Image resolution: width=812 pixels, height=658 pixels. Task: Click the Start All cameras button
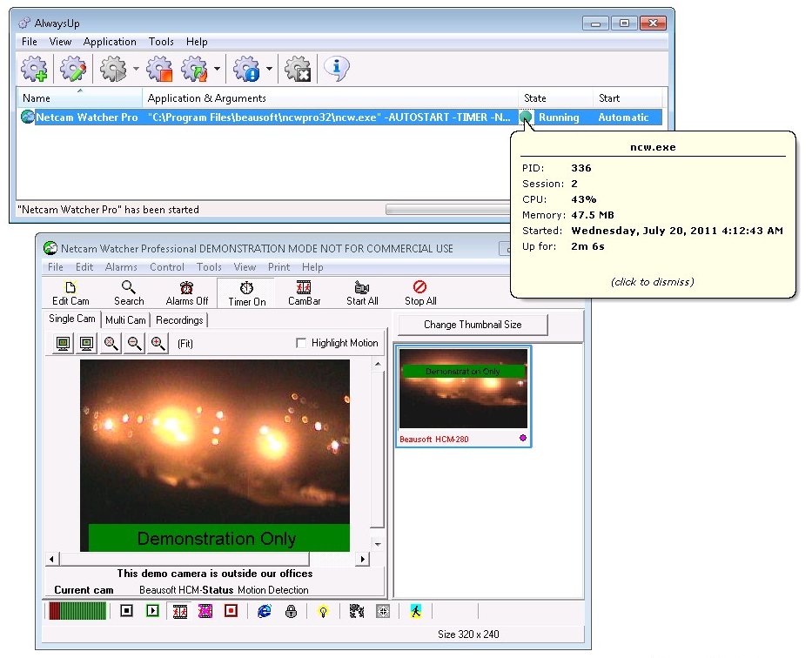coord(362,293)
